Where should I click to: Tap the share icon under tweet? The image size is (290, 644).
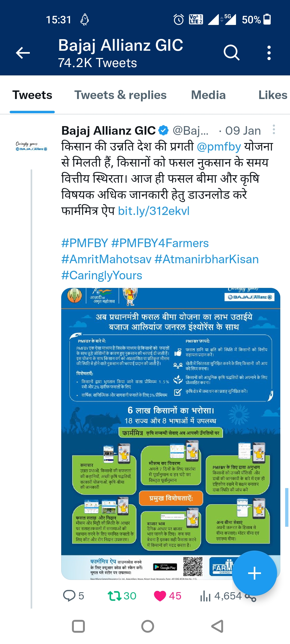point(251,597)
